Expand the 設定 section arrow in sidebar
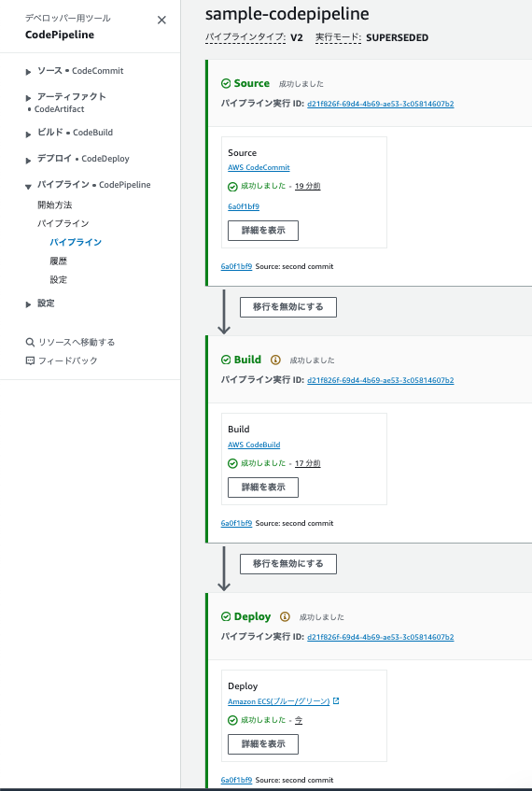532x791 pixels. coord(28,304)
